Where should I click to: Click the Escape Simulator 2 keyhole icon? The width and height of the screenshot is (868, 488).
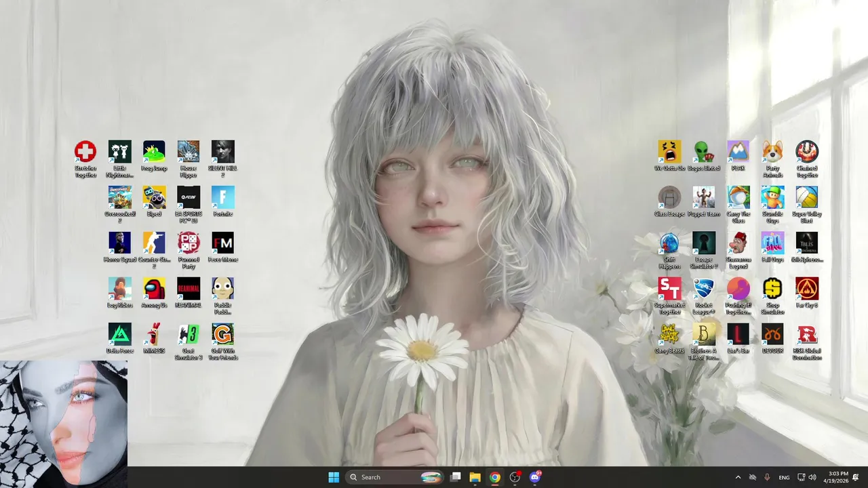pos(704,243)
